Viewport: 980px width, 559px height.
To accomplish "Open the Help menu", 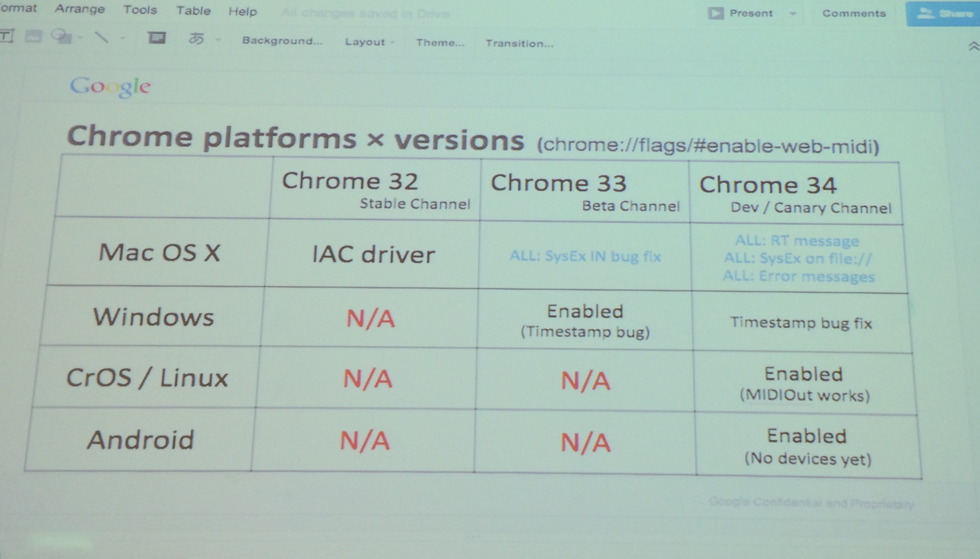I will point(242,11).
